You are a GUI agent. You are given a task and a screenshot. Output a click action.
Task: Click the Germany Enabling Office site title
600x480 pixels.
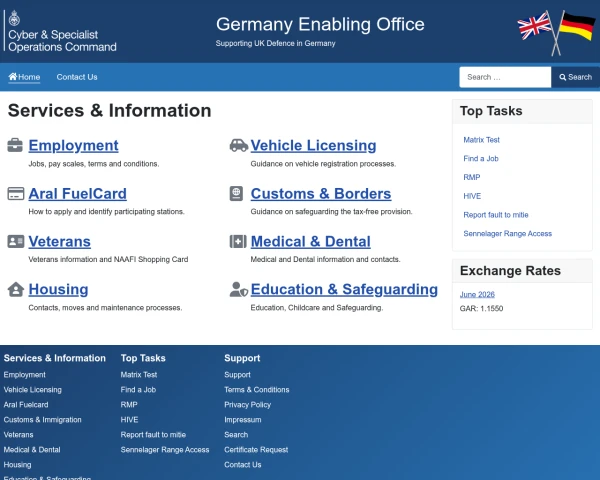tap(320, 24)
